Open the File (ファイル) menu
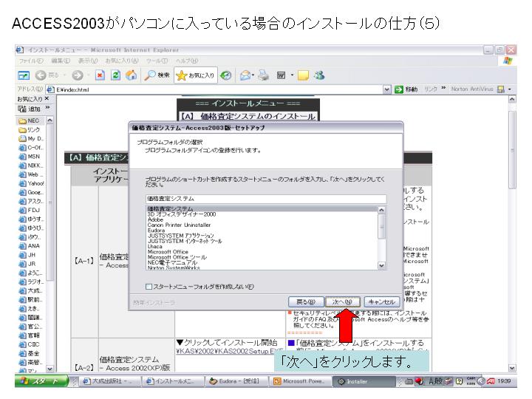 (x=30, y=61)
